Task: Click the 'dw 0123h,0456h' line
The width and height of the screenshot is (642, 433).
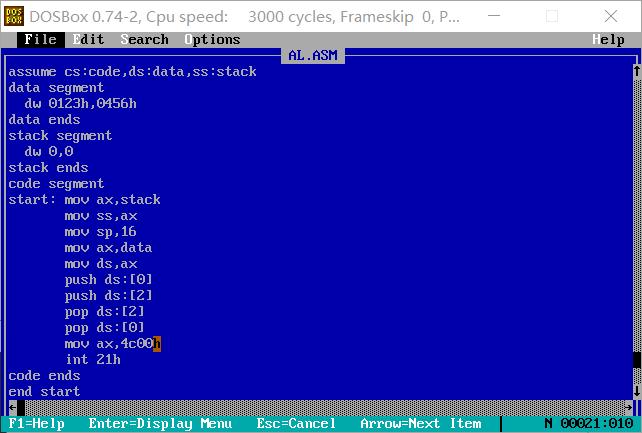Action: click(80, 104)
